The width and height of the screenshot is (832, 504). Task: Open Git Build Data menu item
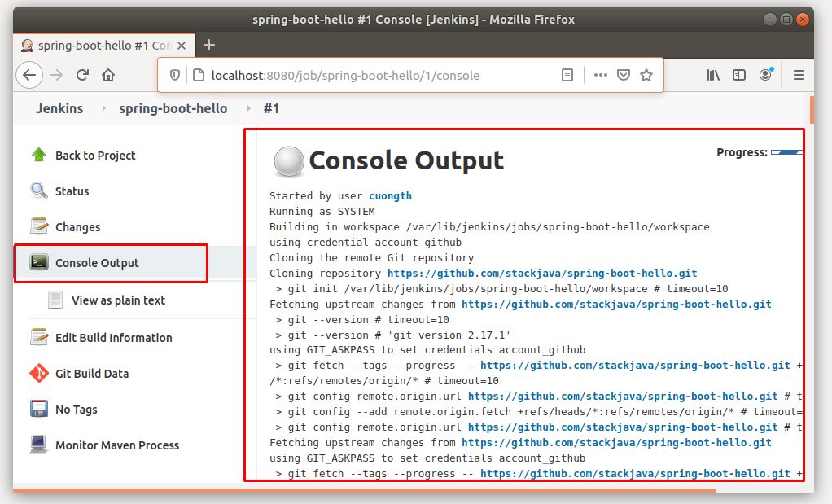click(92, 374)
